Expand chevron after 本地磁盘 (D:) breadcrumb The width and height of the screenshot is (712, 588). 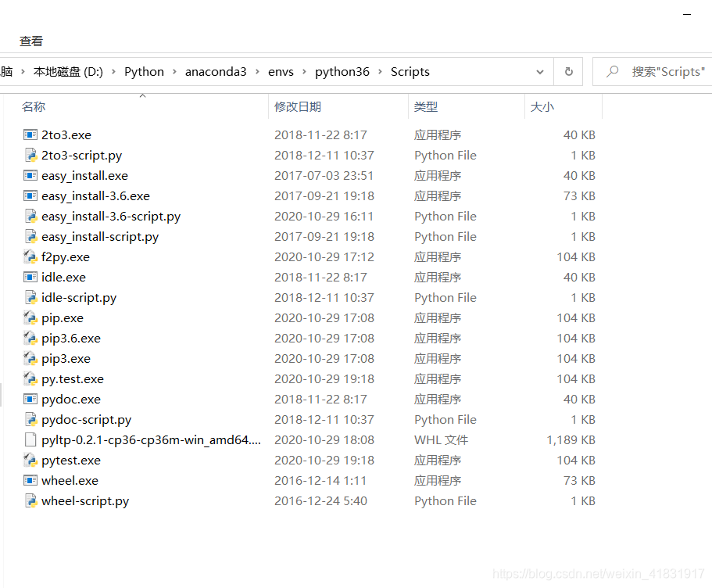[x=113, y=72]
